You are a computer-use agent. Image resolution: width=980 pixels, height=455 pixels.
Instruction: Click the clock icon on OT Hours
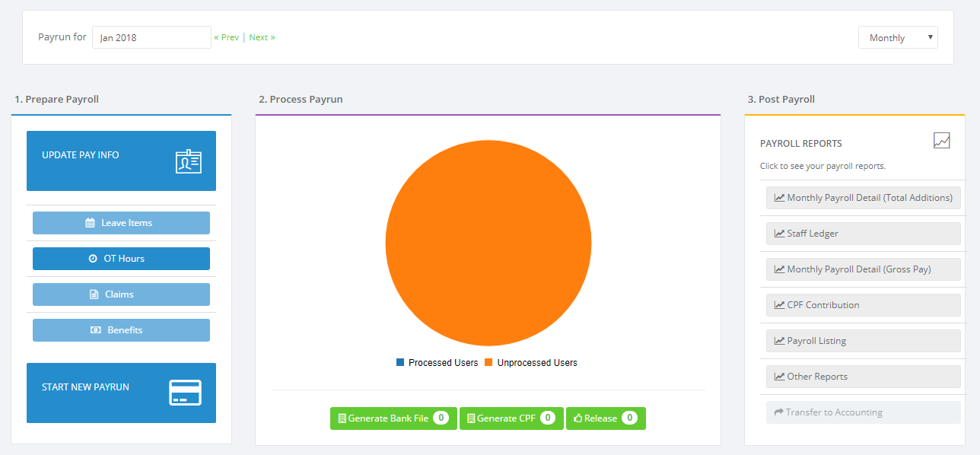[93, 259]
